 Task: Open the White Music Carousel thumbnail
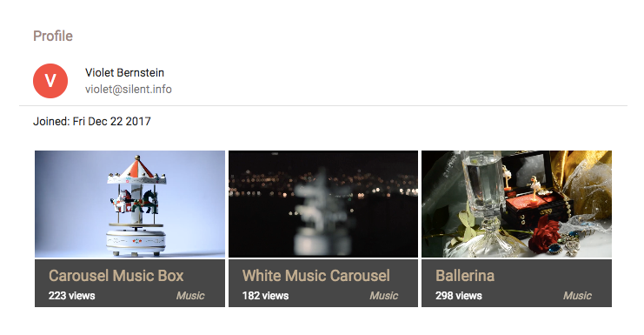pos(322,204)
